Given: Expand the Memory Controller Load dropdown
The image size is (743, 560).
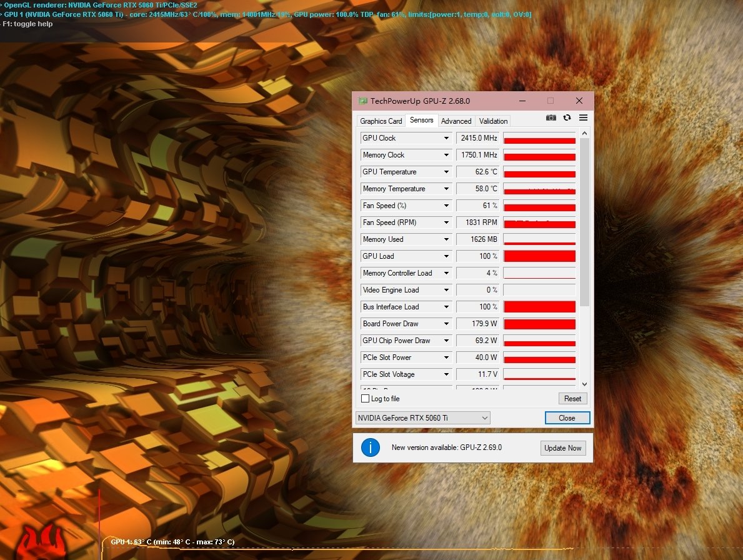Looking at the screenshot, I should pos(446,273).
